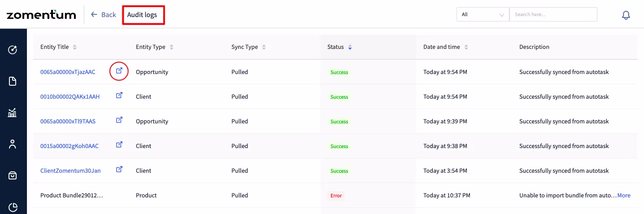Click Today at 3:54 PM cell

445,170
